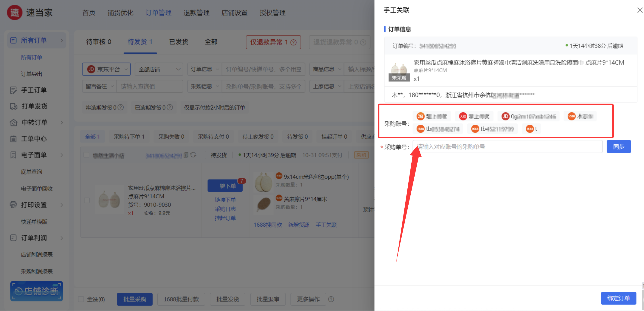Open the 京东平台 platform dropdown

coord(106,69)
